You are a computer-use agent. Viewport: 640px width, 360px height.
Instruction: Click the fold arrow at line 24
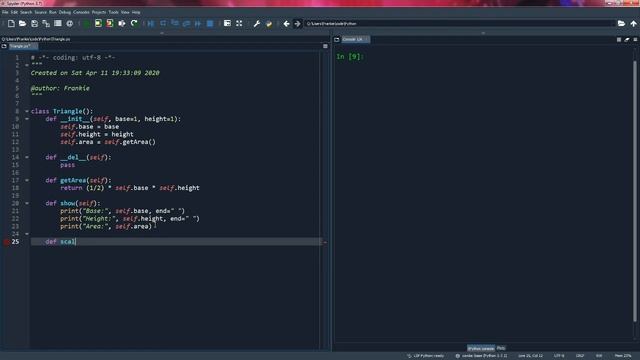27,234
